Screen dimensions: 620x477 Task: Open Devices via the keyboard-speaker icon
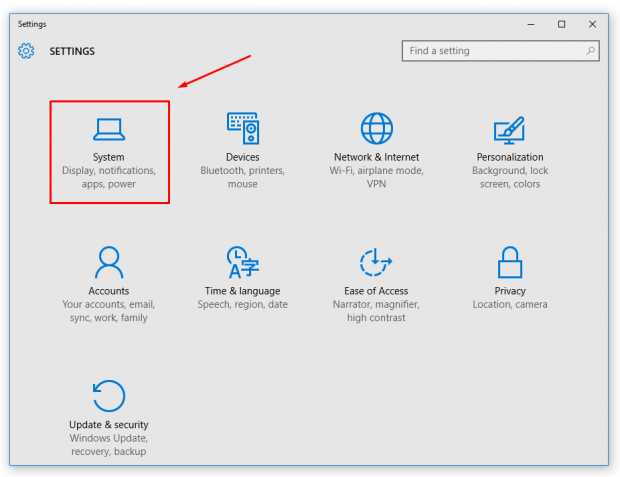(x=242, y=128)
